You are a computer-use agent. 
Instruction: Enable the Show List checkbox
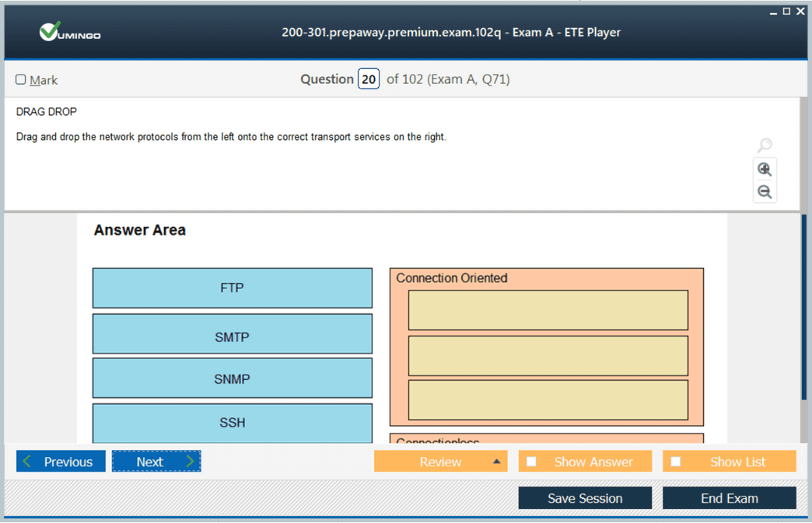coord(676,462)
